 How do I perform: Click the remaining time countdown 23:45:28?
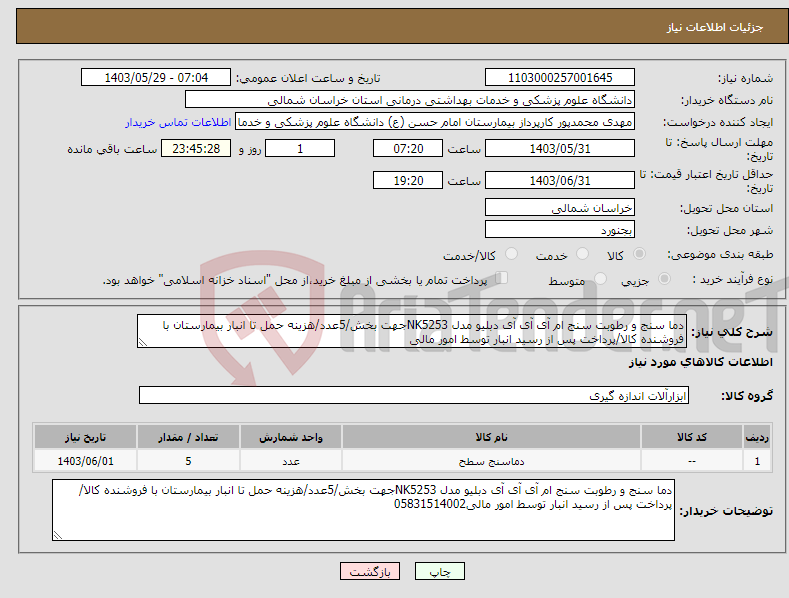pyautogui.click(x=196, y=148)
